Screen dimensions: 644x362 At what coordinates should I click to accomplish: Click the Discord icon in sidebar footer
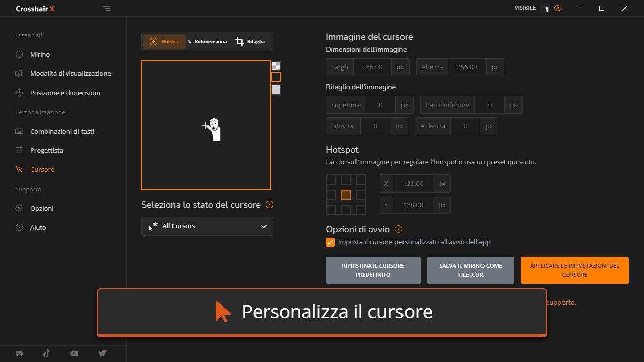[19, 353]
